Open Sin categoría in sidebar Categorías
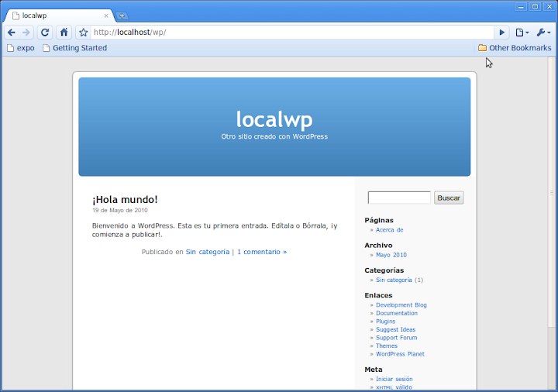Viewport: 558px width, 392px height. [x=394, y=280]
